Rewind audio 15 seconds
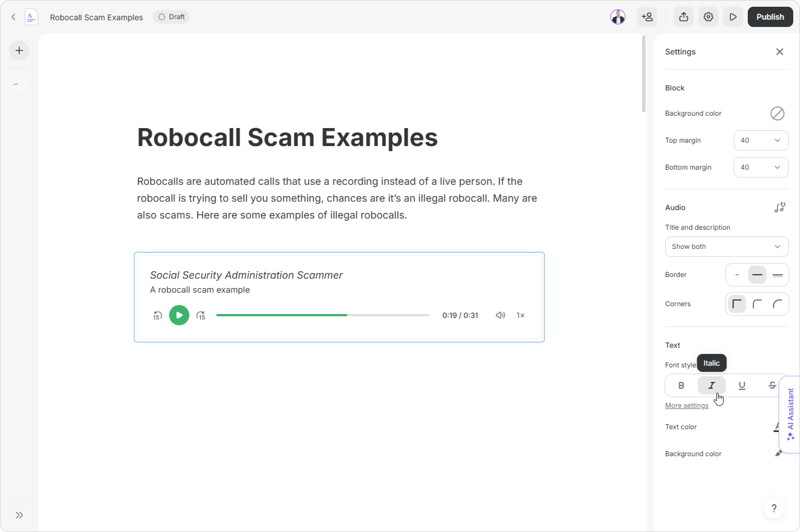The image size is (800, 532). tap(157, 315)
